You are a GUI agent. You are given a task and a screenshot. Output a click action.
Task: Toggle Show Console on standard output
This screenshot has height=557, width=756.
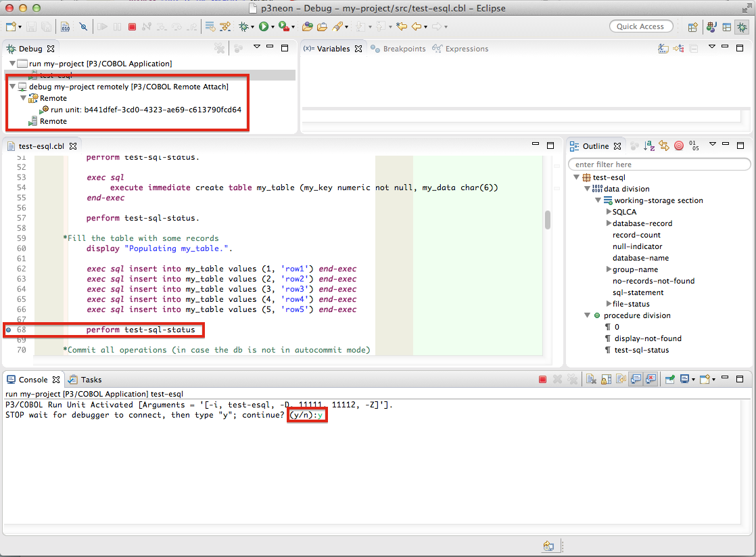(636, 380)
